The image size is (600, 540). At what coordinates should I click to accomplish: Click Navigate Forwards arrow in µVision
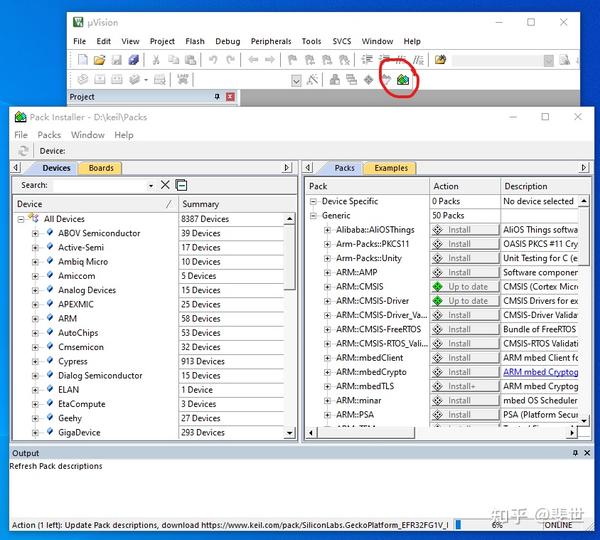pyautogui.click(x=270, y=60)
